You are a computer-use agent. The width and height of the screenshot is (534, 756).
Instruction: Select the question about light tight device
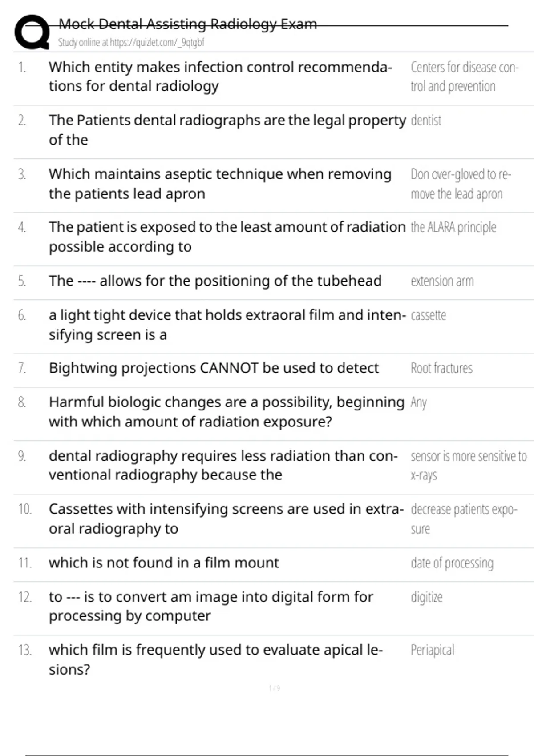pos(227,325)
